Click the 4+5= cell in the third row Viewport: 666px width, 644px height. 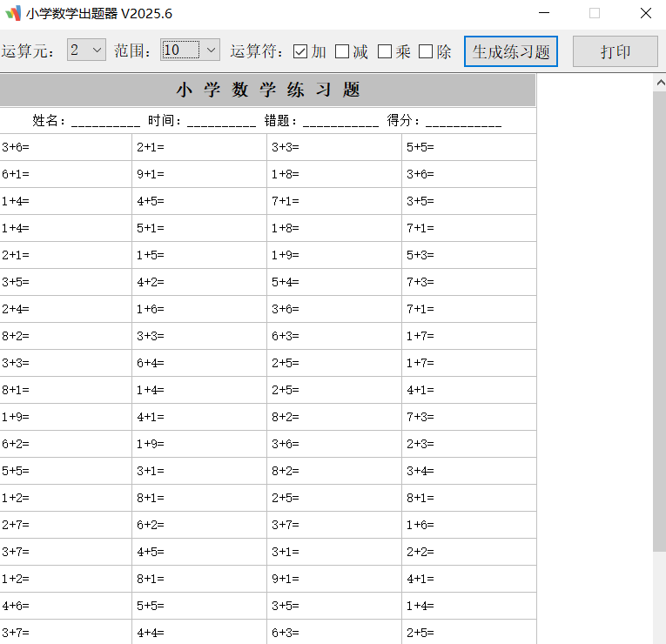(199, 201)
